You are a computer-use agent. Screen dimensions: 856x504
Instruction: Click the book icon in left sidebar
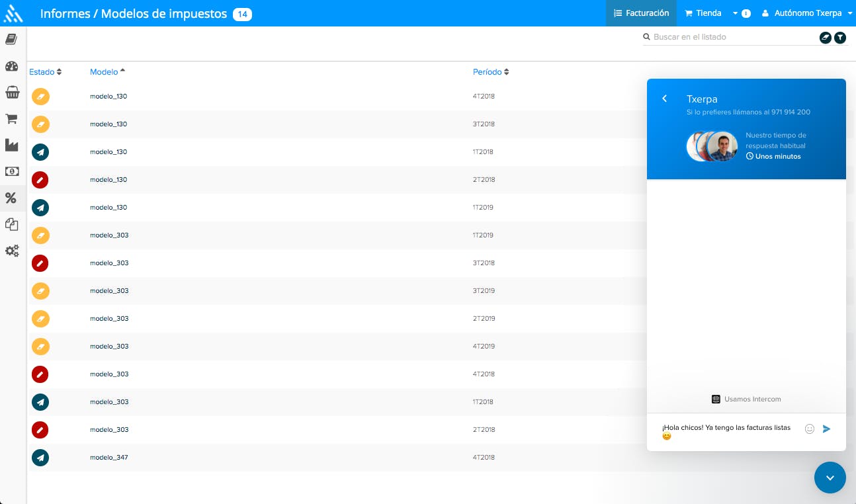pyautogui.click(x=11, y=40)
